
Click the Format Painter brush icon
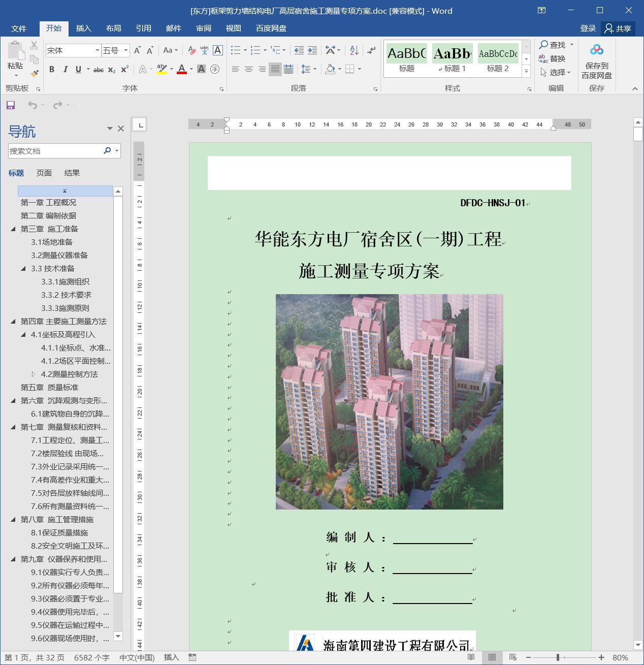click(35, 74)
